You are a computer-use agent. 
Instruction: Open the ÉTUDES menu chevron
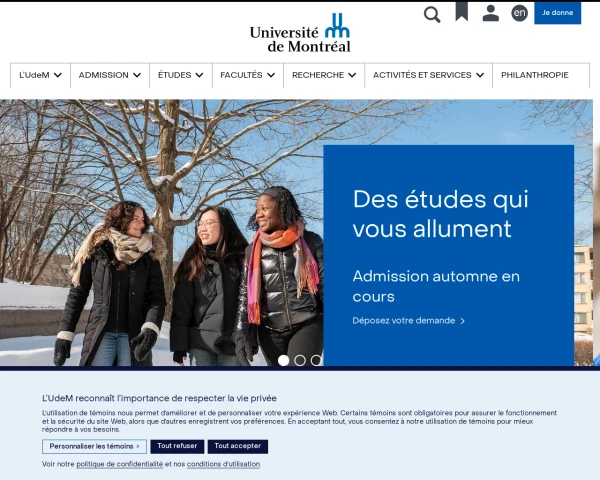point(199,75)
